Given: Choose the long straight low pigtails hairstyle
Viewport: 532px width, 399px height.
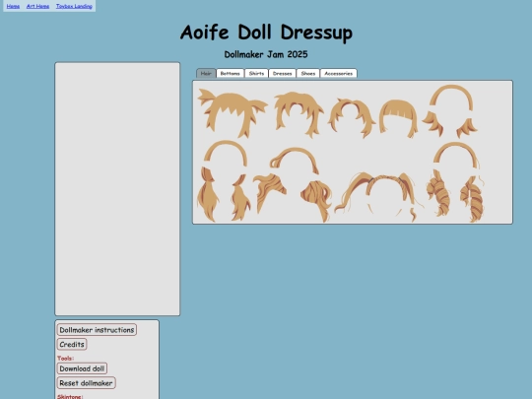Looking at the screenshot, I should point(224,181).
